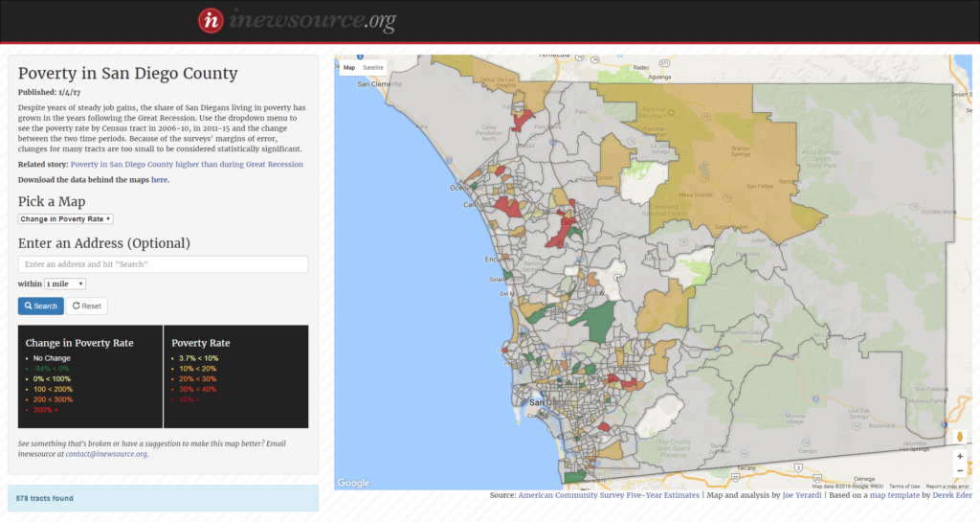Click the inewsource.org logo icon
The width and height of the screenshot is (980, 522).
(211, 21)
